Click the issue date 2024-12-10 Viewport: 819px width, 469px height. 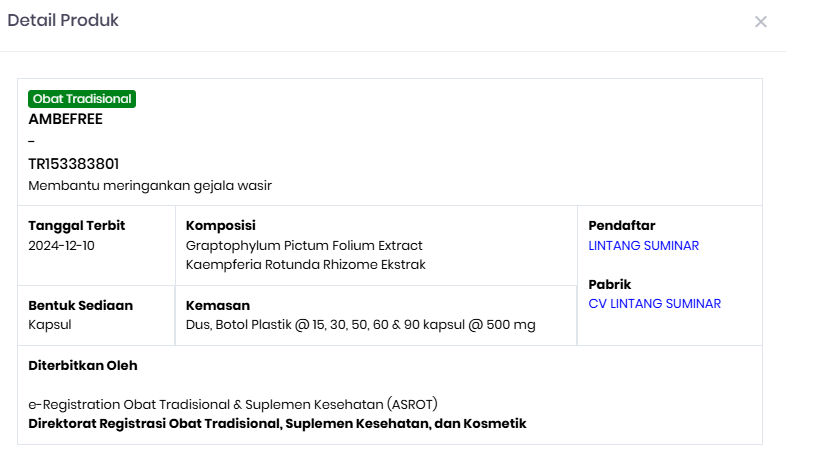[62, 246]
